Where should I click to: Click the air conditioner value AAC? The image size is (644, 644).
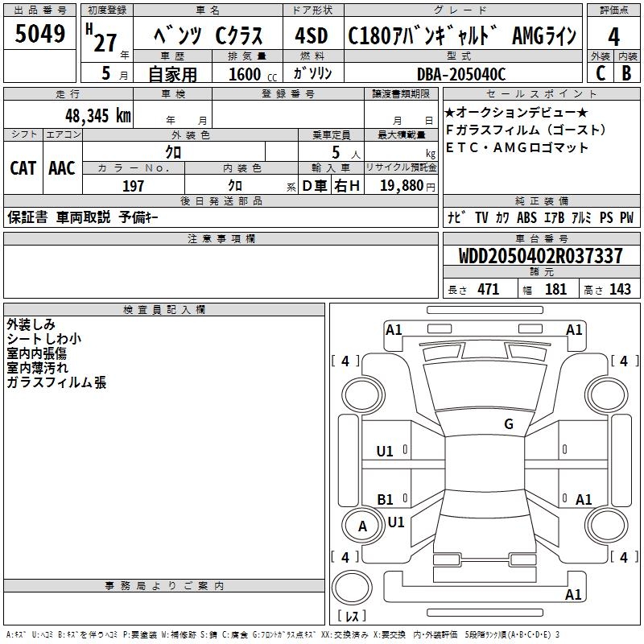click(62, 168)
